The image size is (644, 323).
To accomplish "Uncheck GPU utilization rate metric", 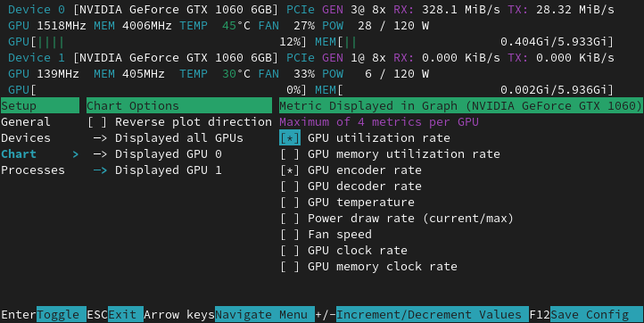I will pos(290,138).
